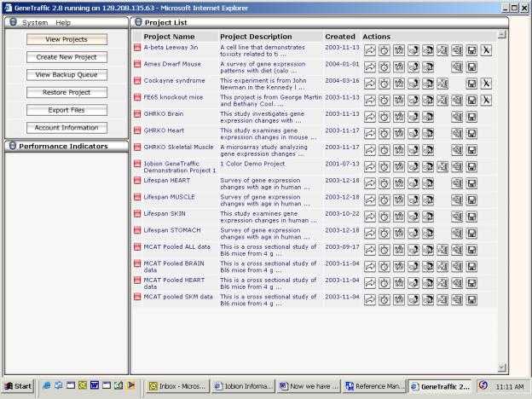Click the Restore Project button
This screenshot has width=532, height=399.
[x=66, y=92]
